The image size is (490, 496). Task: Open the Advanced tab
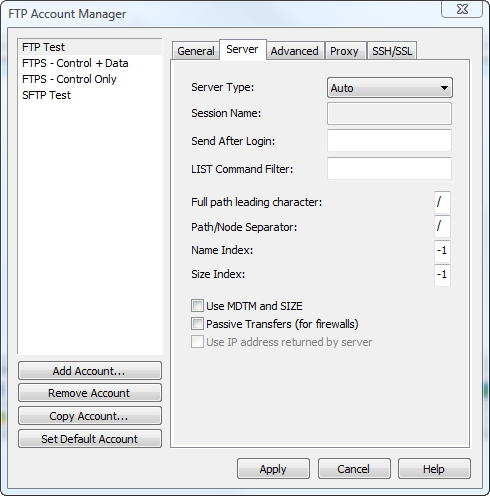pos(294,51)
